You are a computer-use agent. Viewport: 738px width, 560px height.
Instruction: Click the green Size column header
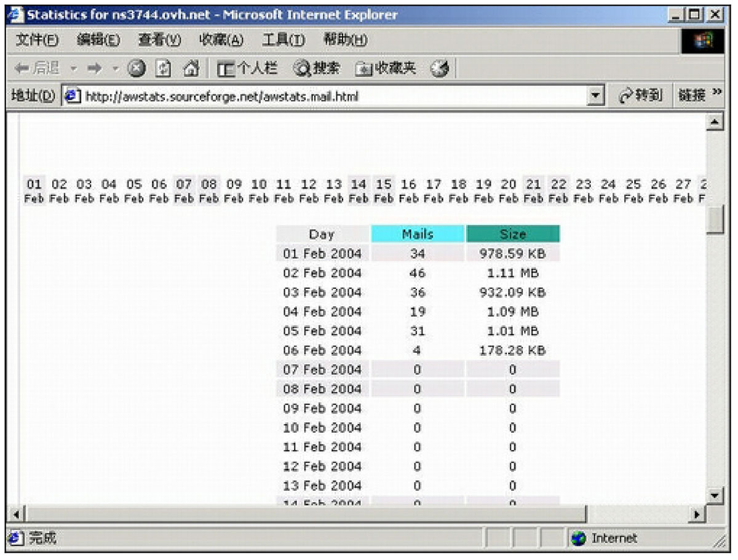(512, 234)
